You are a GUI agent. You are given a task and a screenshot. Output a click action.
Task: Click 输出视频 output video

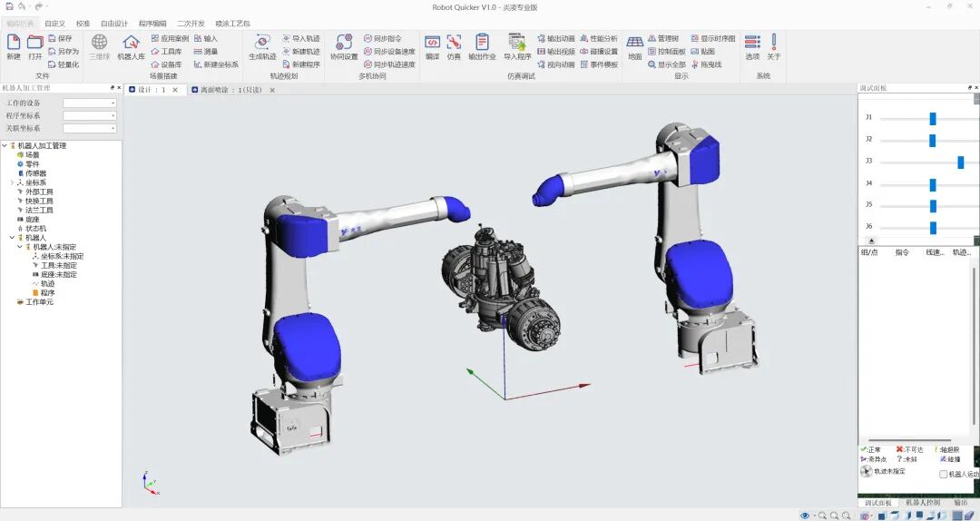click(555, 52)
